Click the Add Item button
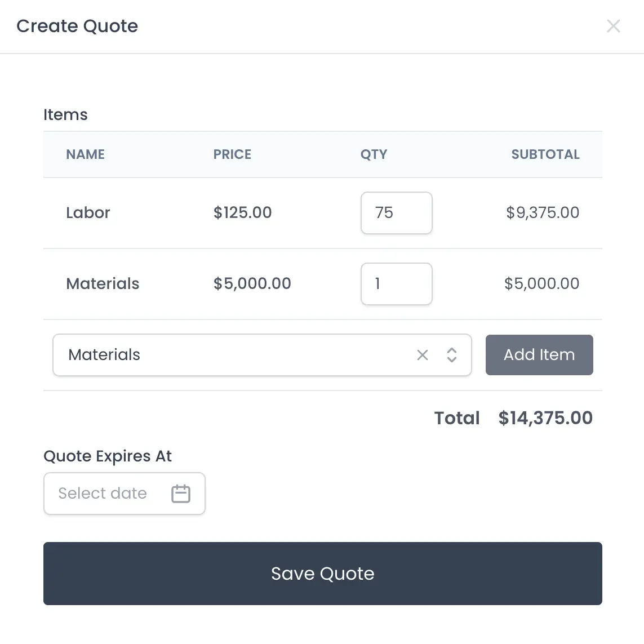 [539, 355]
